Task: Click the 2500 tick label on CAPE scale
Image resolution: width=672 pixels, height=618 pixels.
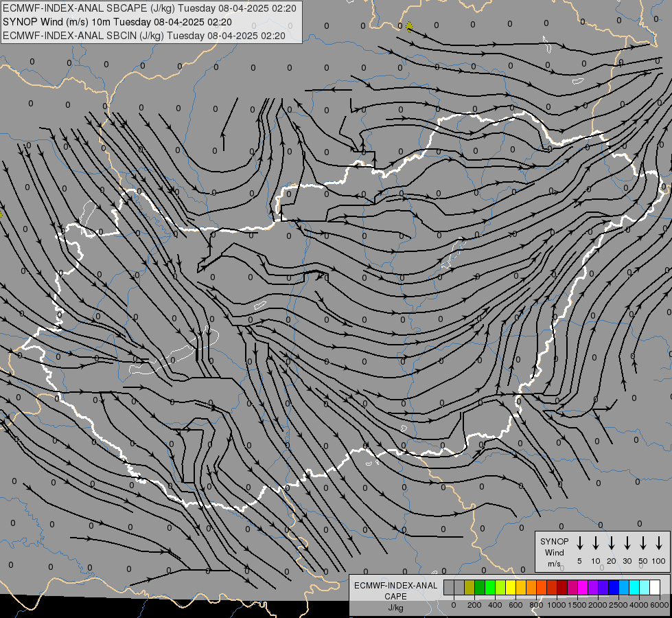Action: tap(618, 605)
